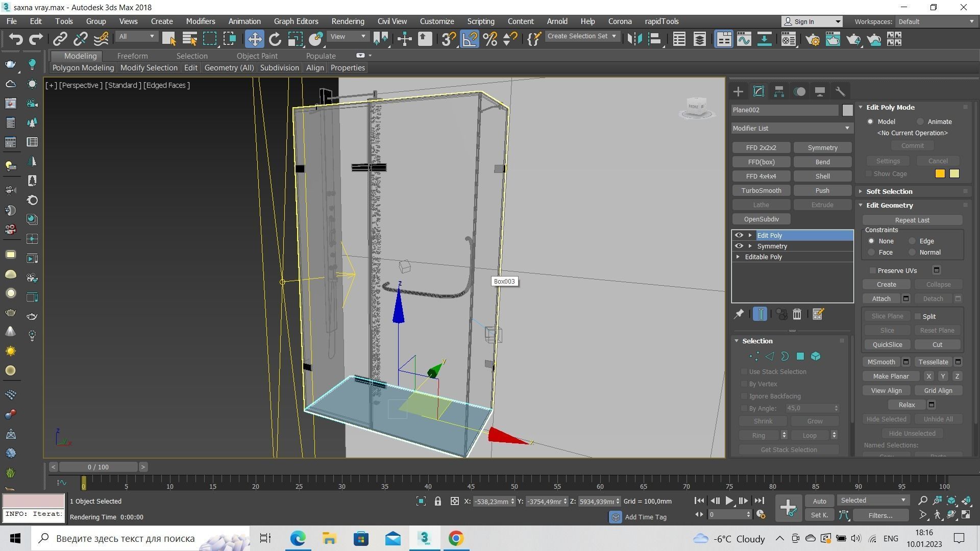The width and height of the screenshot is (980, 551).
Task: Open the Graph Editors menu
Action: click(296, 21)
